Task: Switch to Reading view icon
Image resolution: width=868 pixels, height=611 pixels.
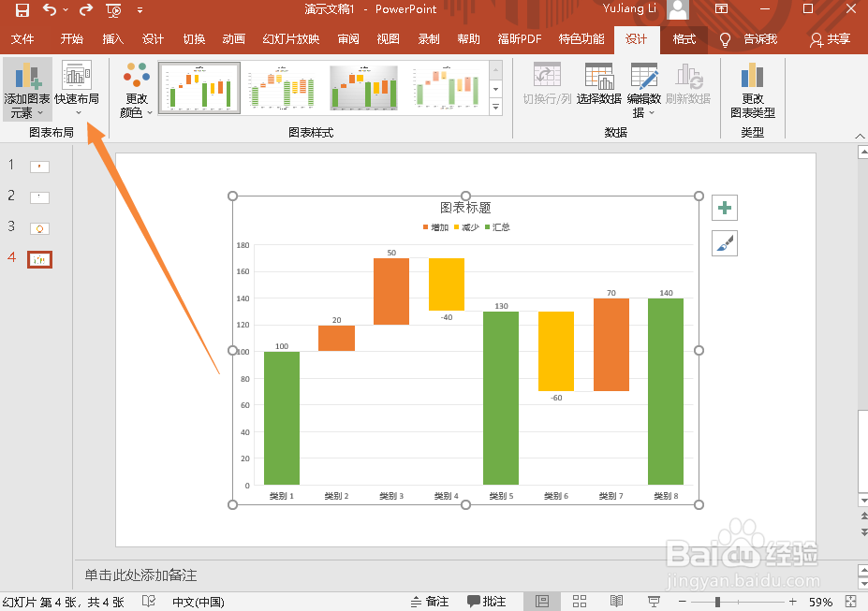Action: pos(616,602)
